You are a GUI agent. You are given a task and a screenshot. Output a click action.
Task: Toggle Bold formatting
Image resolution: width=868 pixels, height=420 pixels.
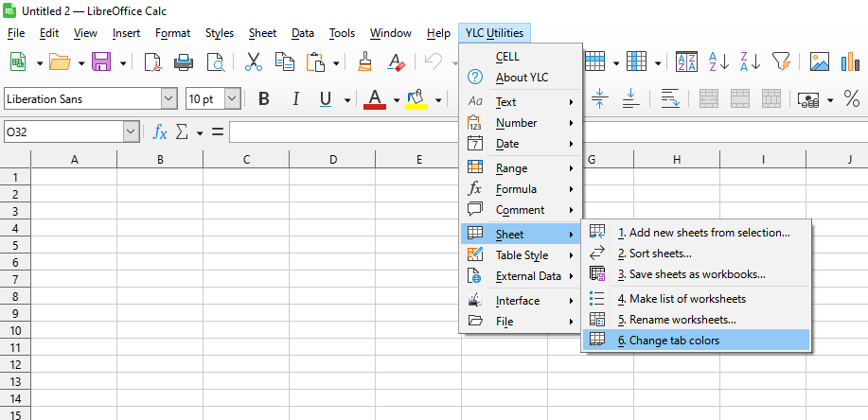coord(264,99)
